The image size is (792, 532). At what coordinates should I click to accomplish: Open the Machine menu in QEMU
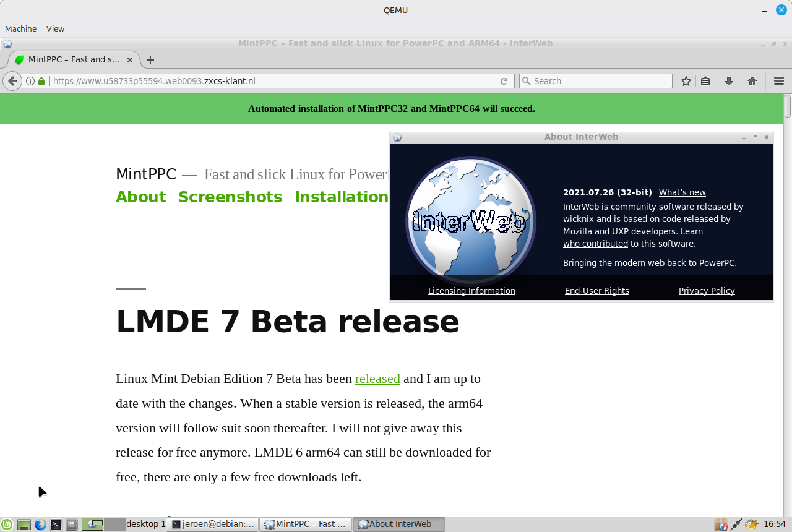[x=20, y=28]
